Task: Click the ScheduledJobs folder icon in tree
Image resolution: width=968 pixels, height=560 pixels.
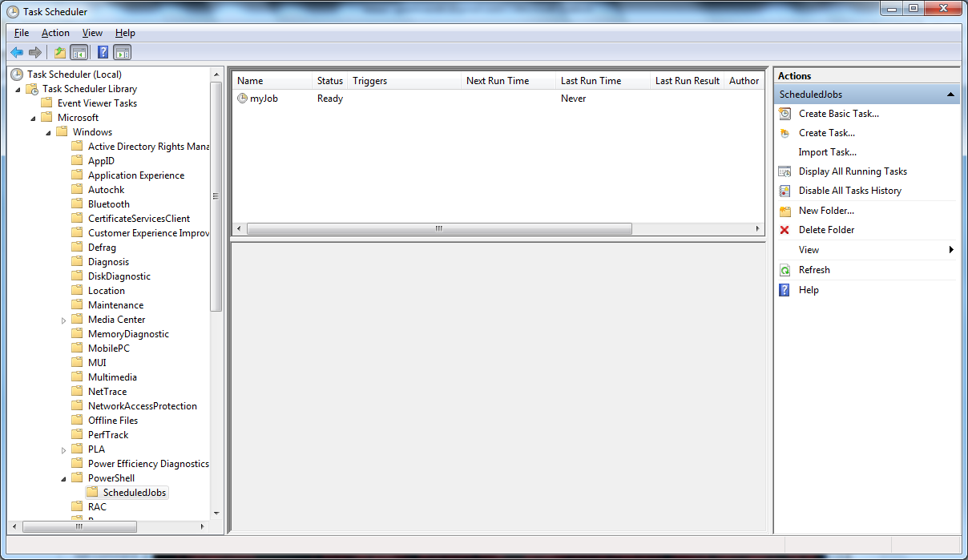Action: click(93, 493)
